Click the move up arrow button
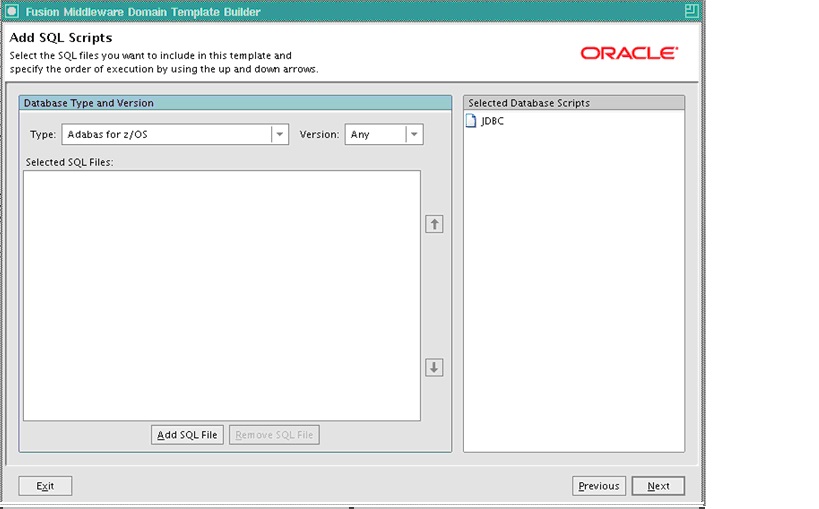819x509 pixels. click(x=434, y=224)
